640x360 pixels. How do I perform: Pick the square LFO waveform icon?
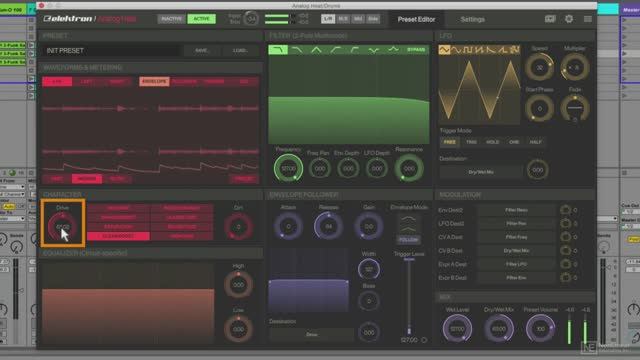pyautogui.click(x=468, y=50)
